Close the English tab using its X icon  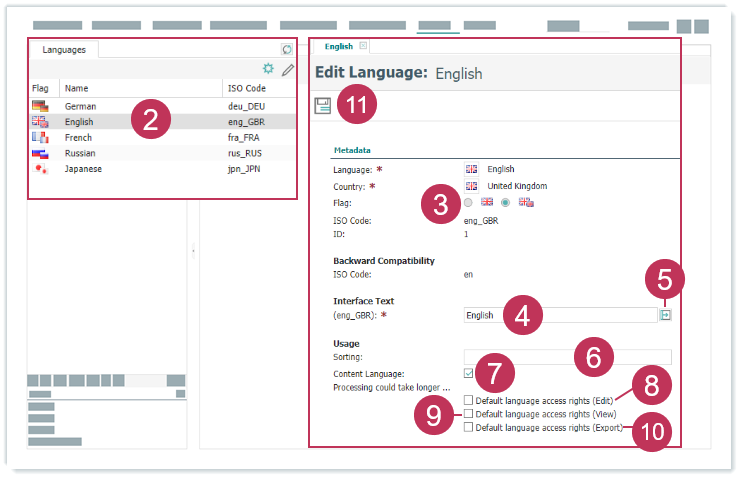363,46
